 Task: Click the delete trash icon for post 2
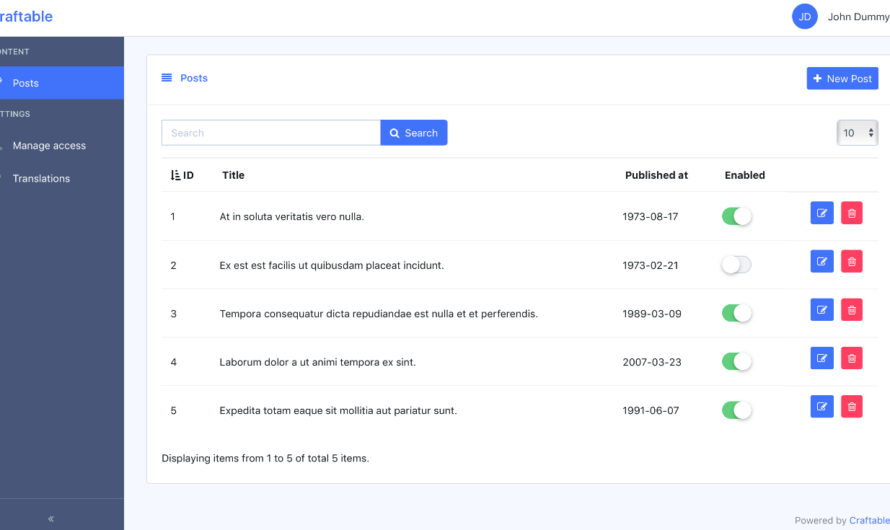coord(851,262)
